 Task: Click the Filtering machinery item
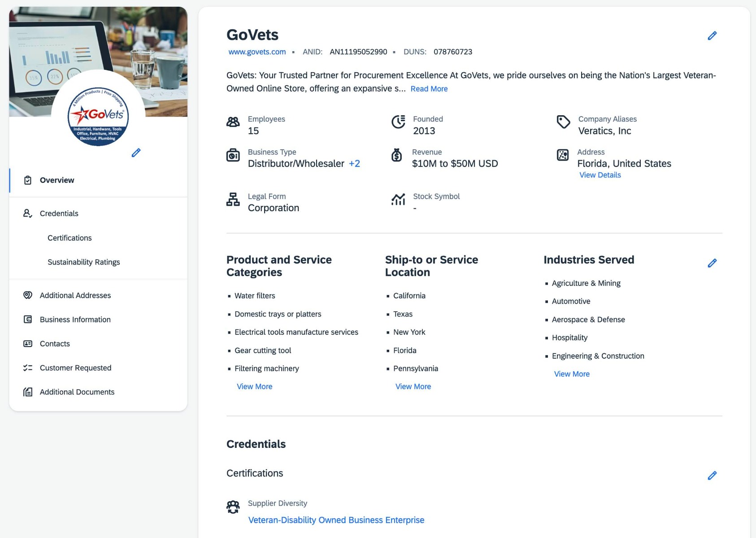tap(267, 368)
